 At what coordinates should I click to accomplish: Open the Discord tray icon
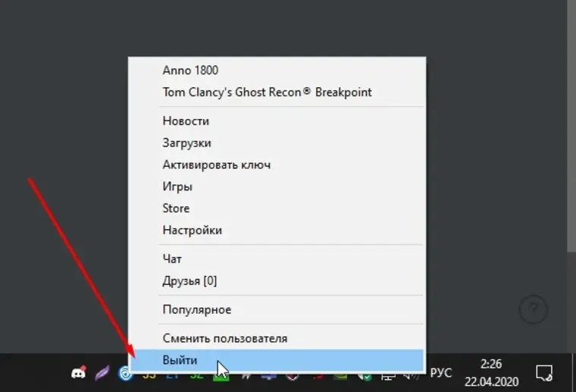click(78, 372)
